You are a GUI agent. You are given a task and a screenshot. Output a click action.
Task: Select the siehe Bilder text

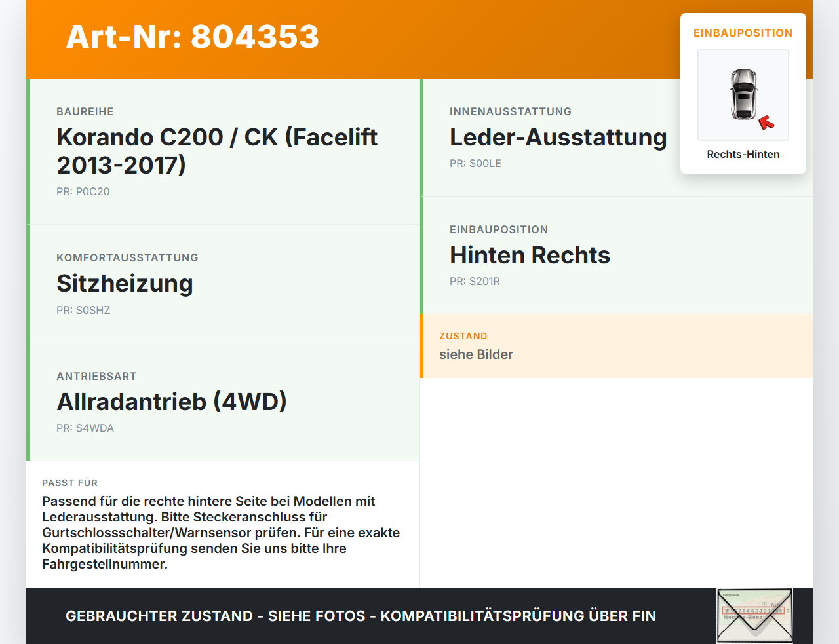(x=476, y=354)
